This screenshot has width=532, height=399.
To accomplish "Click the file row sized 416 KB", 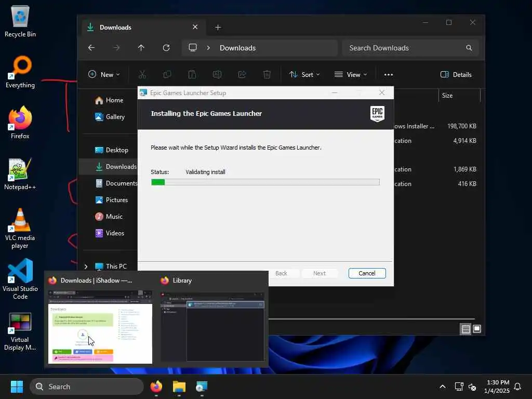I will pyautogui.click(x=437, y=184).
